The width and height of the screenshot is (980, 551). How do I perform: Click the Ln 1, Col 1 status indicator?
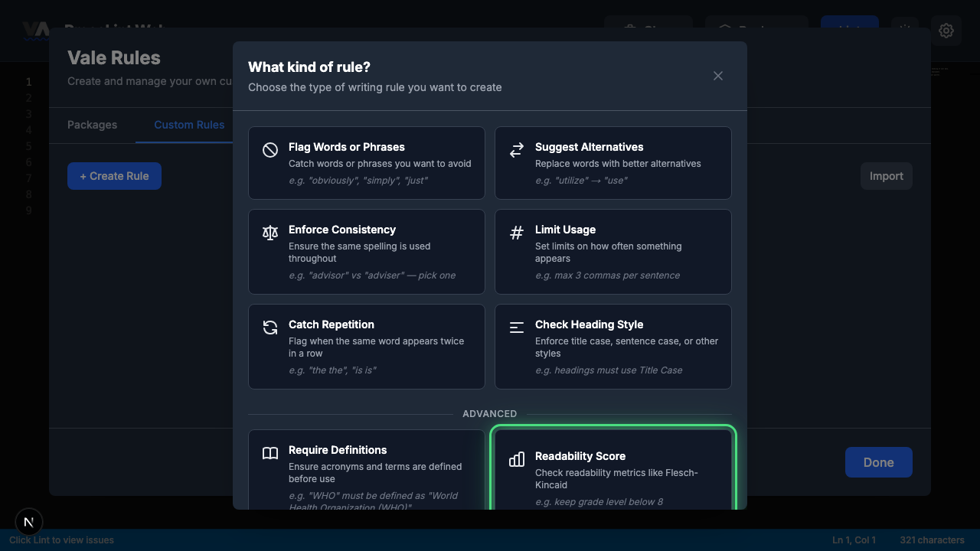coord(854,540)
